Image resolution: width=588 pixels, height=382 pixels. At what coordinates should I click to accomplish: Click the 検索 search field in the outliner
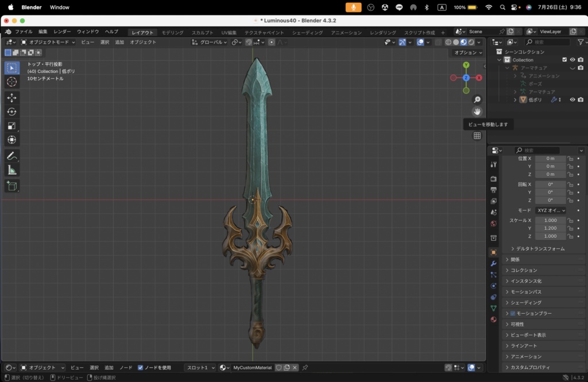548,41
